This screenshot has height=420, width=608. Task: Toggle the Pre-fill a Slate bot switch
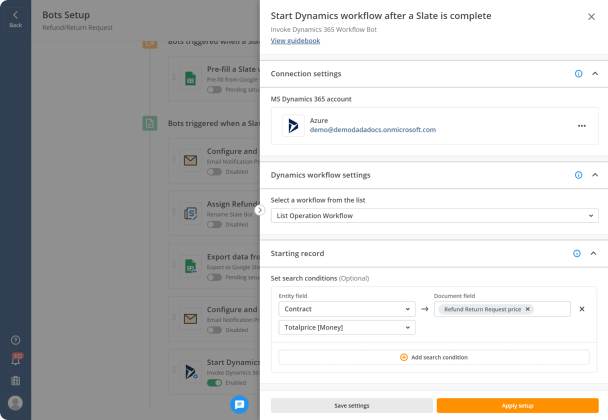point(214,90)
